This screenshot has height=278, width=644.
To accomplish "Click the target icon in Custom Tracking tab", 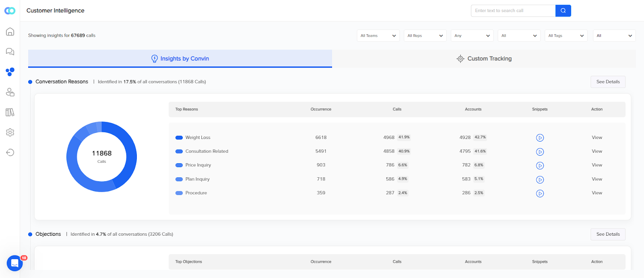I will click(460, 59).
